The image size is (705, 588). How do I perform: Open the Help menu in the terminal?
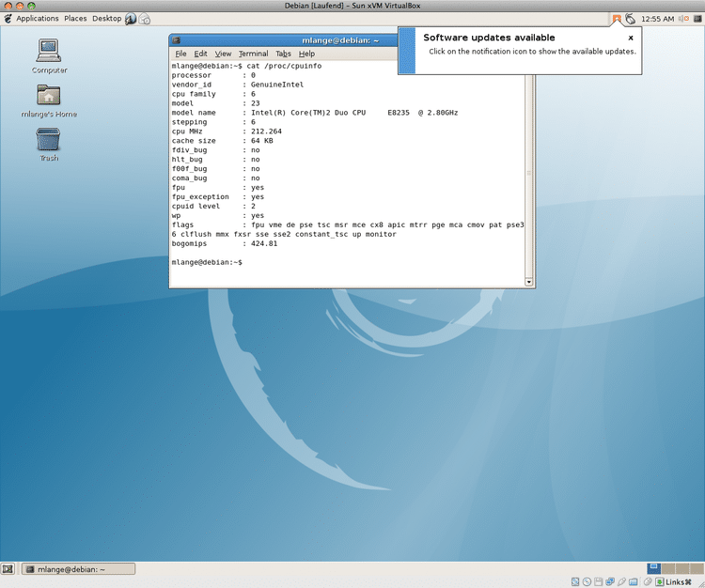click(x=306, y=54)
